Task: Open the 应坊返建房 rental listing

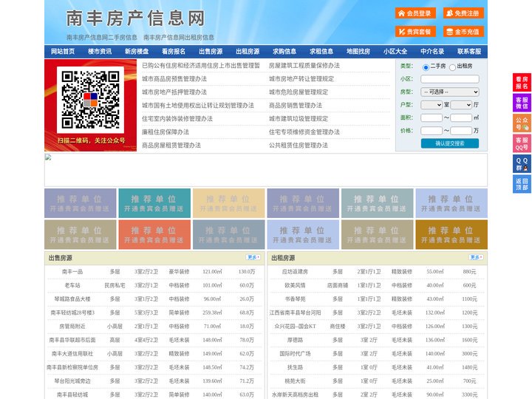Action: pyautogui.click(x=295, y=272)
